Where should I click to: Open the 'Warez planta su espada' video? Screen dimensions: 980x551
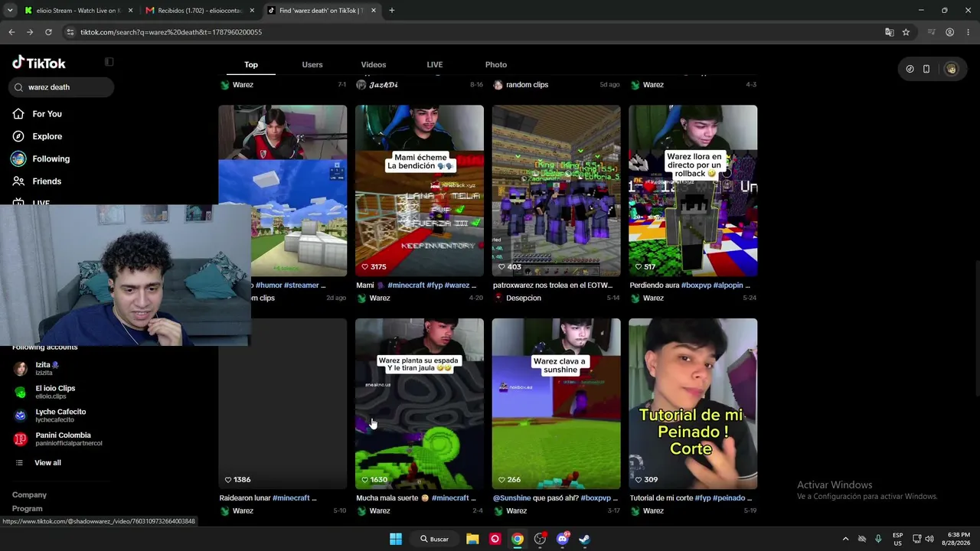click(x=420, y=403)
